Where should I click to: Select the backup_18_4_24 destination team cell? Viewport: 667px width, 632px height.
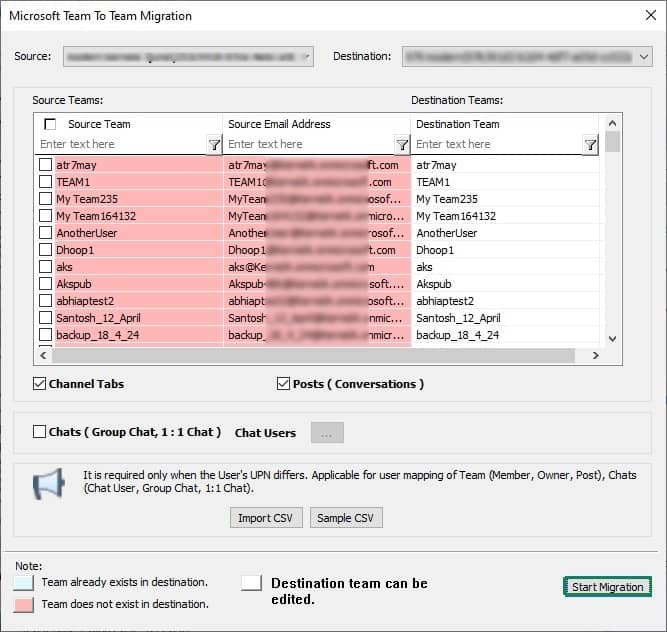tap(505, 335)
